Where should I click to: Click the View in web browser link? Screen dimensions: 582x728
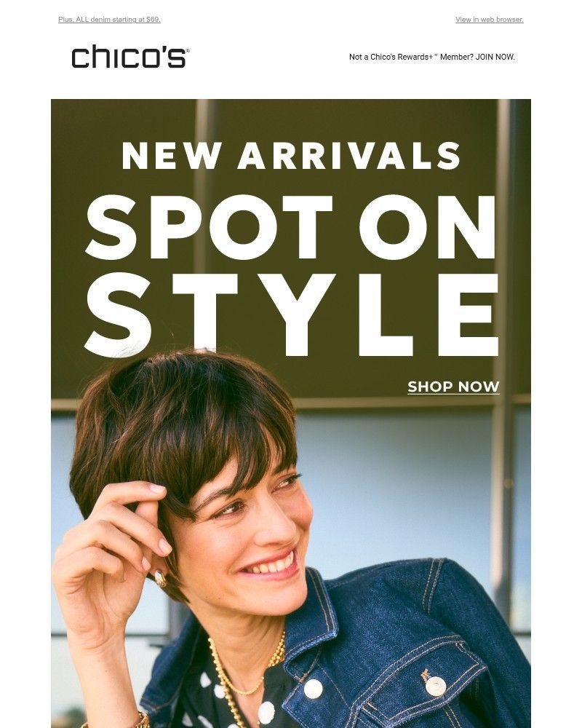489,20
